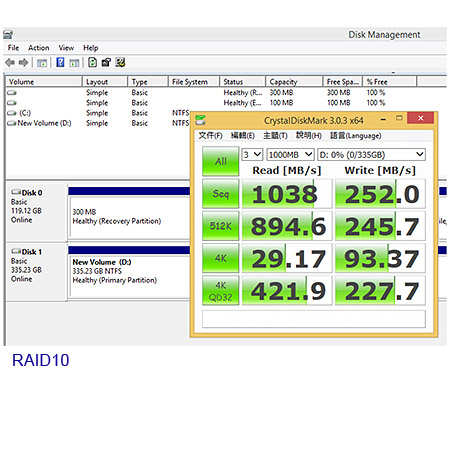Select the (C:) volume drive icon
450x450 pixels.
pos(12,113)
